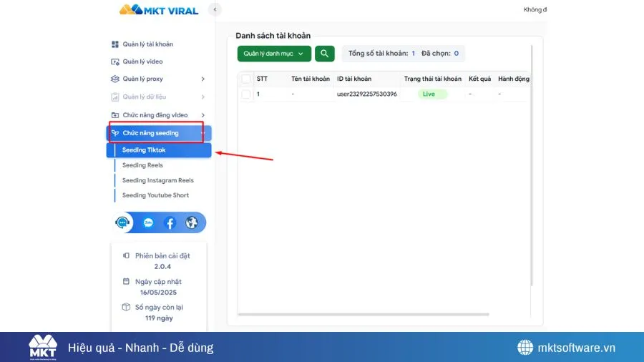Viewport: 644px width, 362px height.
Task: Click the vertical table scrollbar
Action: [532, 165]
